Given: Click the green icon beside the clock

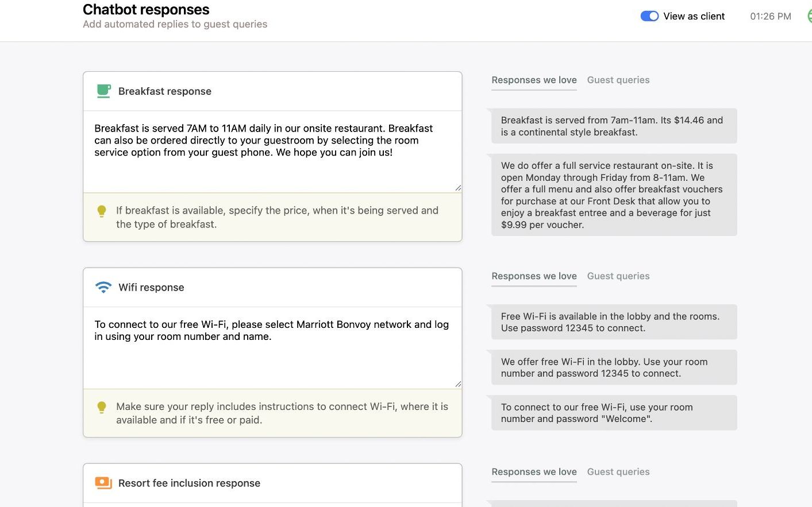Looking at the screenshot, I should pos(809,16).
